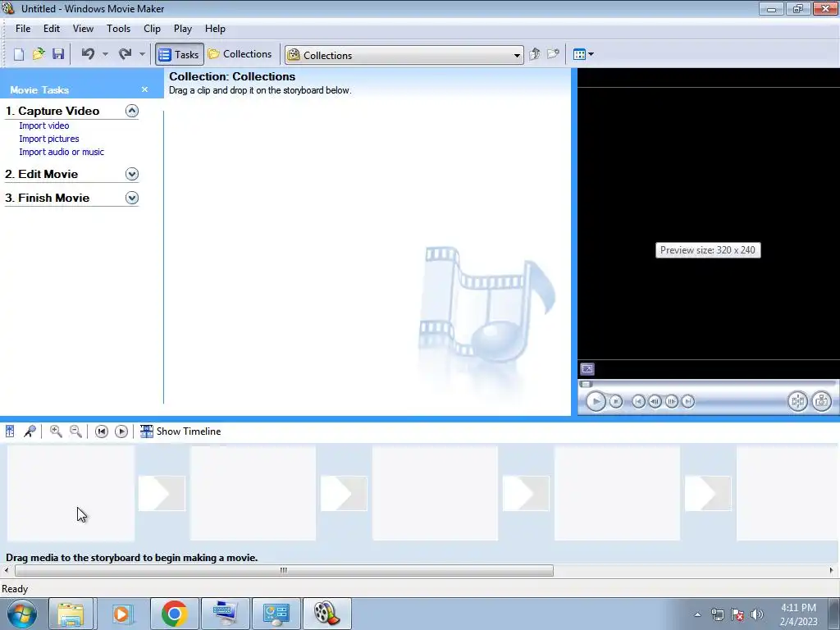Open the Collections combo box
This screenshot has height=630, width=840.
point(404,55)
